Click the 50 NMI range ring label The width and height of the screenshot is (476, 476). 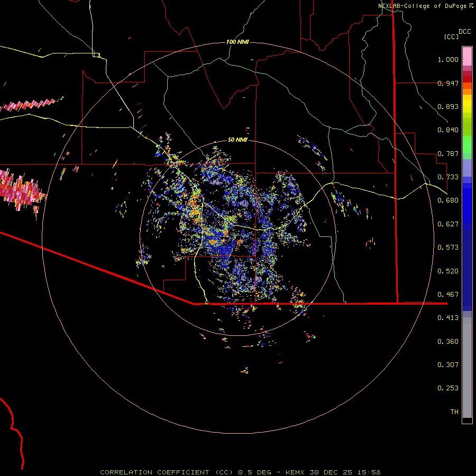click(x=237, y=140)
